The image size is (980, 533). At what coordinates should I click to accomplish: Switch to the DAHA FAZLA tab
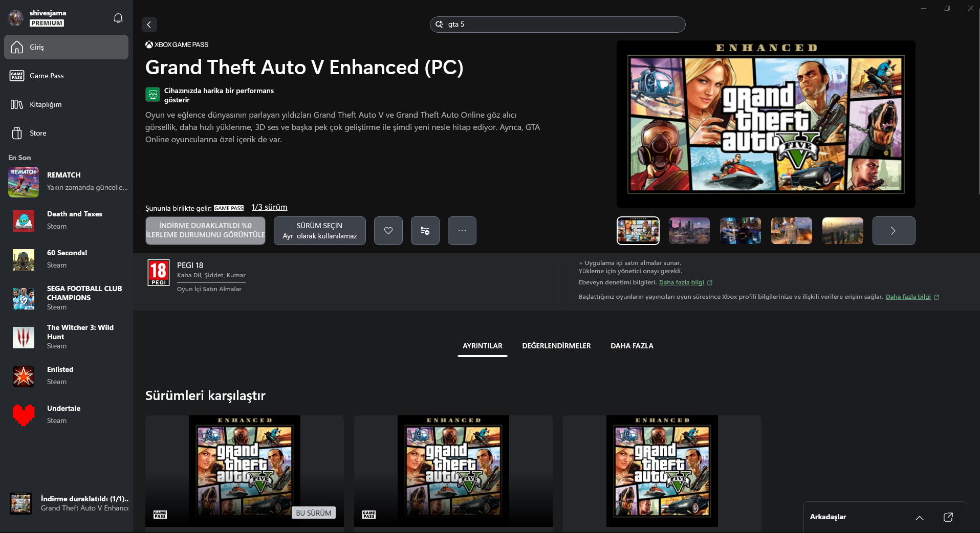(x=632, y=346)
